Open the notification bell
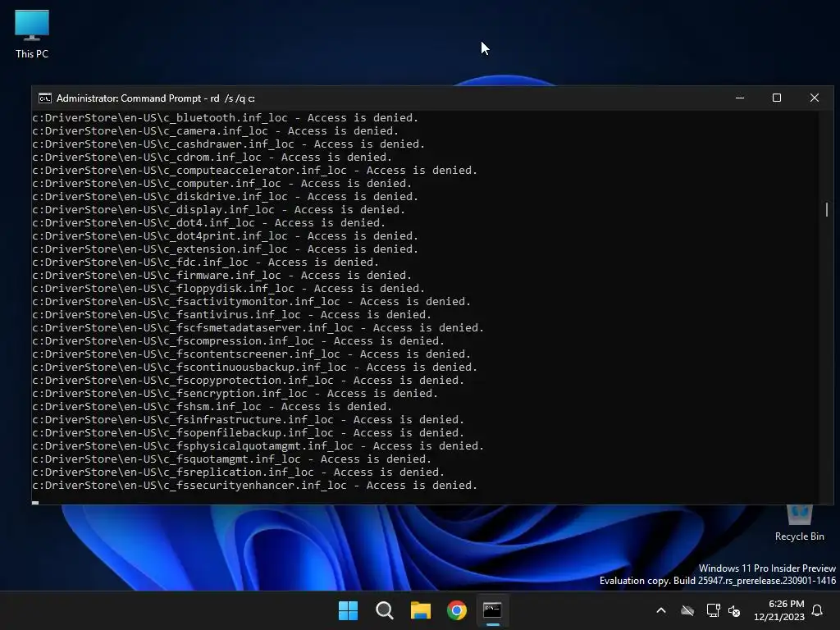Viewport: 840px width, 630px height. tap(818, 610)
